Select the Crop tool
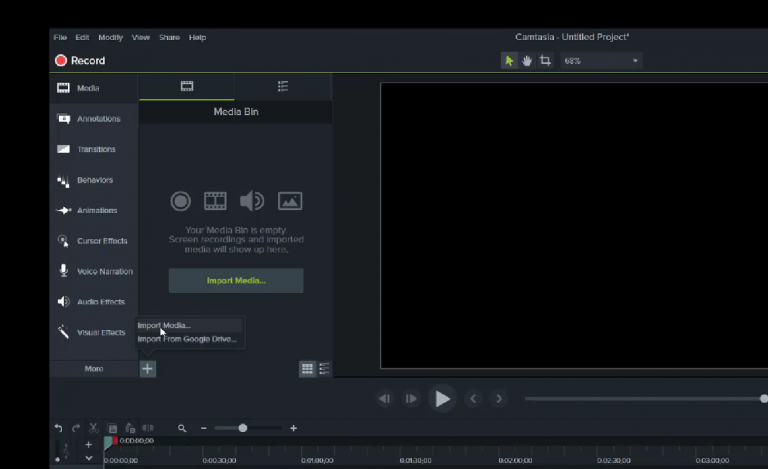 [x=545, y=61]
